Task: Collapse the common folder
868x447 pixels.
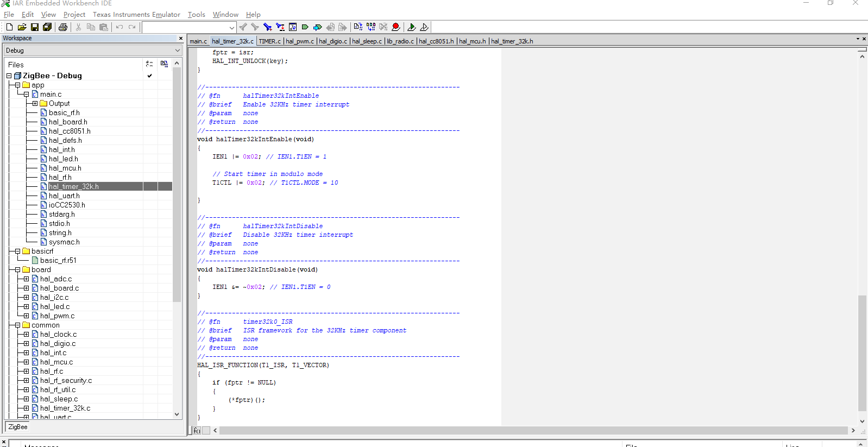Action: tap(17, 325)
